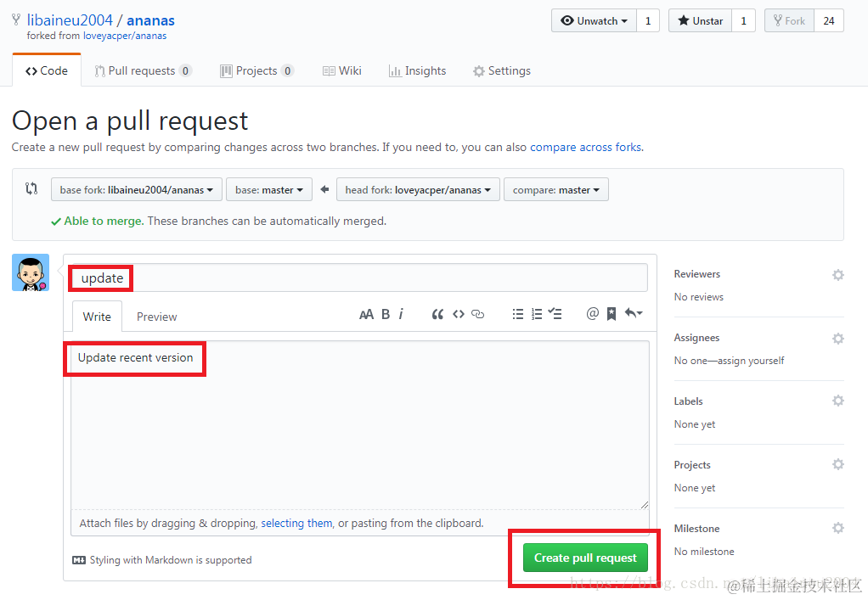Toggle bold text formatting
868x600 pixels.
point(386,314)
